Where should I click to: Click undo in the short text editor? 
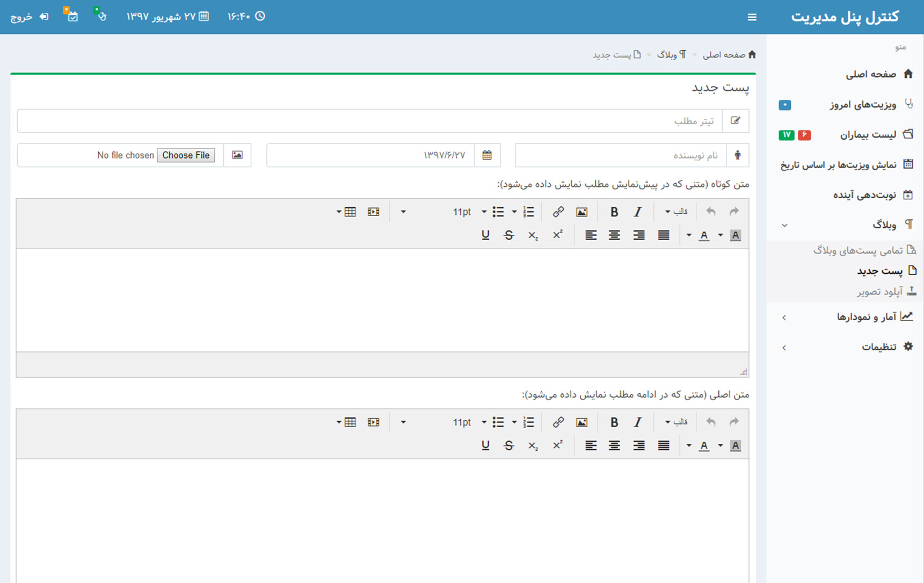click(x=711, y=212)
